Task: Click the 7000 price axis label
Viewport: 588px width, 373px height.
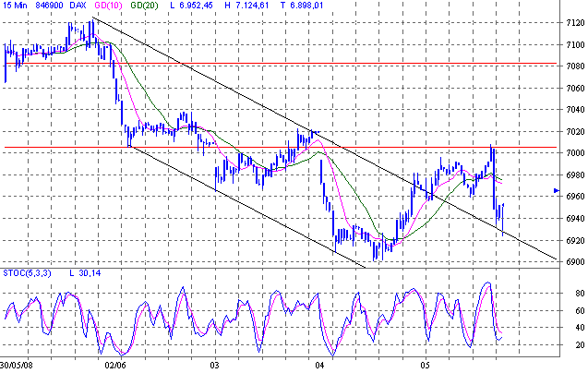Action: pos(576,153)
